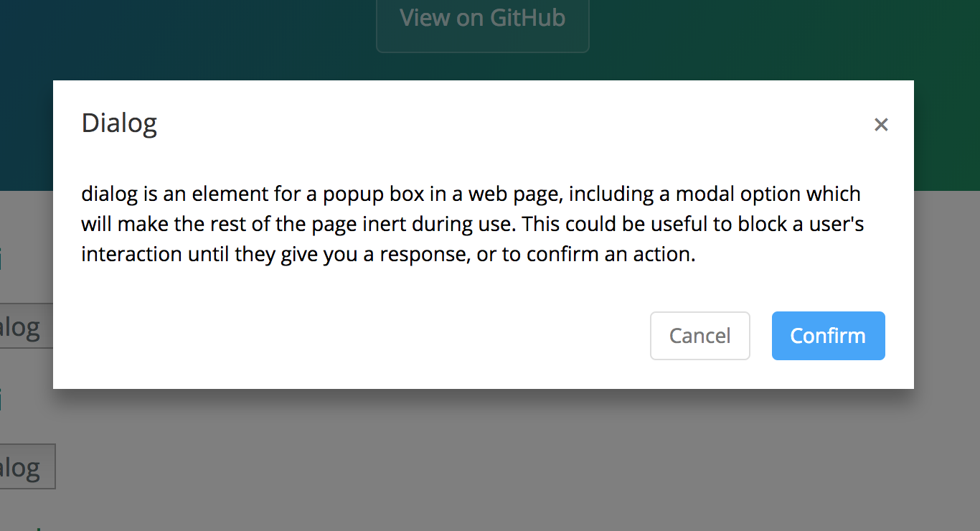This screenshot has width=980, height=531.
Task: Click the dimmed backdrop below the dialog
Action: point(502,459)
